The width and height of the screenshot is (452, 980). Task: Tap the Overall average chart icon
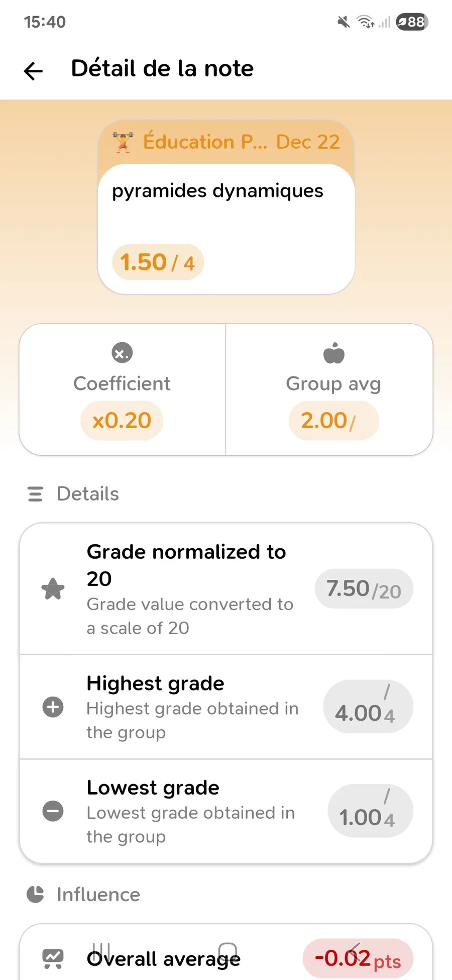53,958
